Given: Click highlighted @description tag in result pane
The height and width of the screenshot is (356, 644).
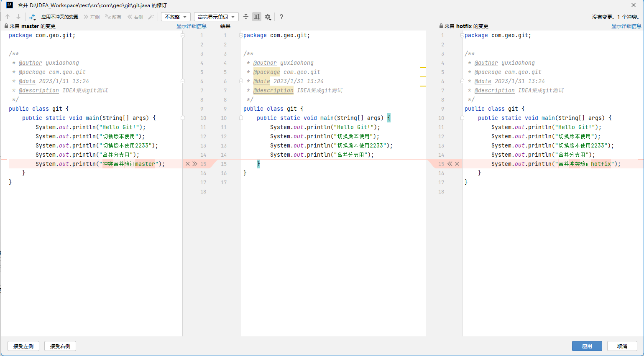Looking at the screenshot, I should (273, 90).
